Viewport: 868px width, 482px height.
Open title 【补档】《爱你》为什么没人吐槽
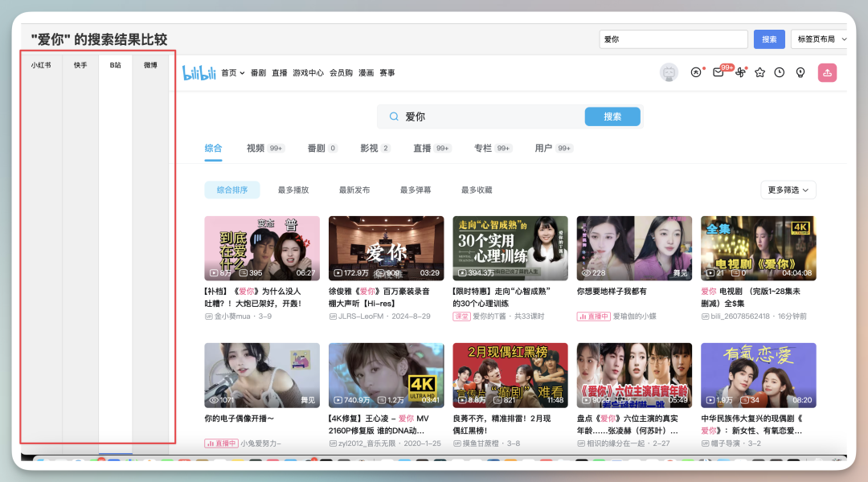click(253, 297)
